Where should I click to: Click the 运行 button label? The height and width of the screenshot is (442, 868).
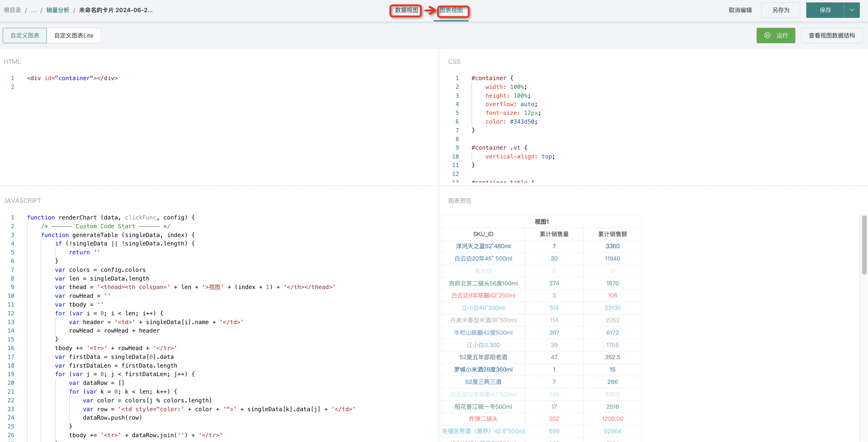tap(782, 35)
